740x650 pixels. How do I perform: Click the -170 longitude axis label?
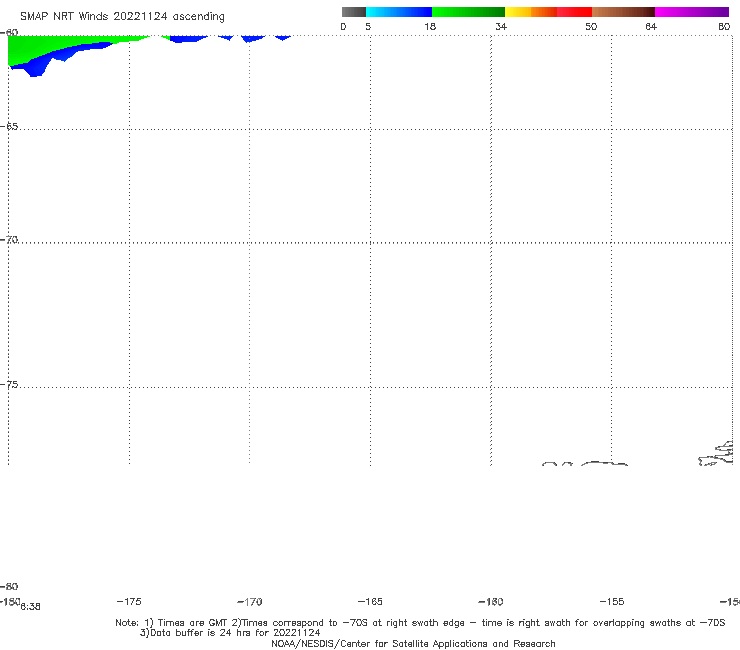coord(250,601)
